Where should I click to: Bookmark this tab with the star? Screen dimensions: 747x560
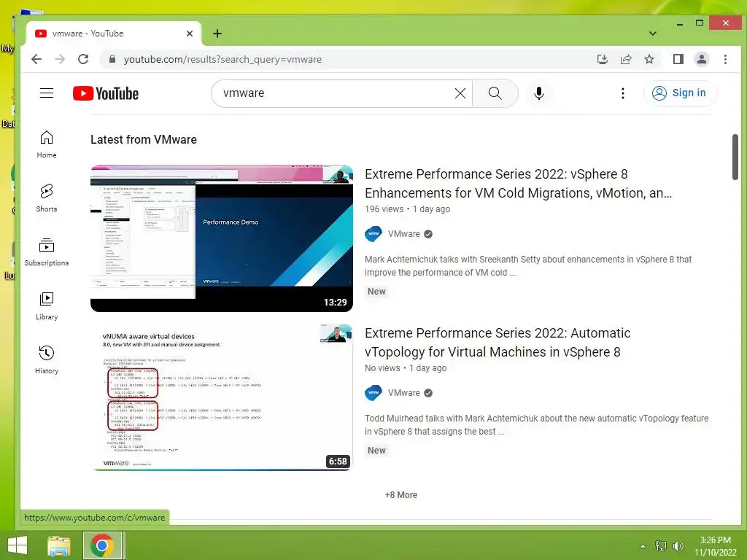point(649,59)
